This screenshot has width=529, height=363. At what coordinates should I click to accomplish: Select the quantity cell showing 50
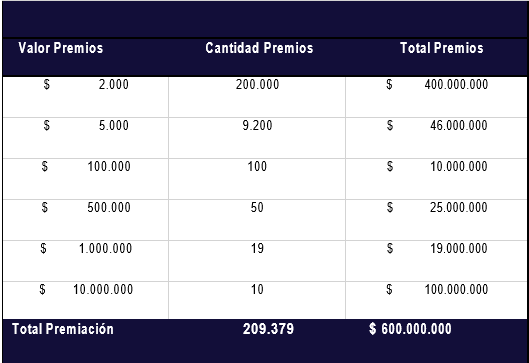(257, 220)
